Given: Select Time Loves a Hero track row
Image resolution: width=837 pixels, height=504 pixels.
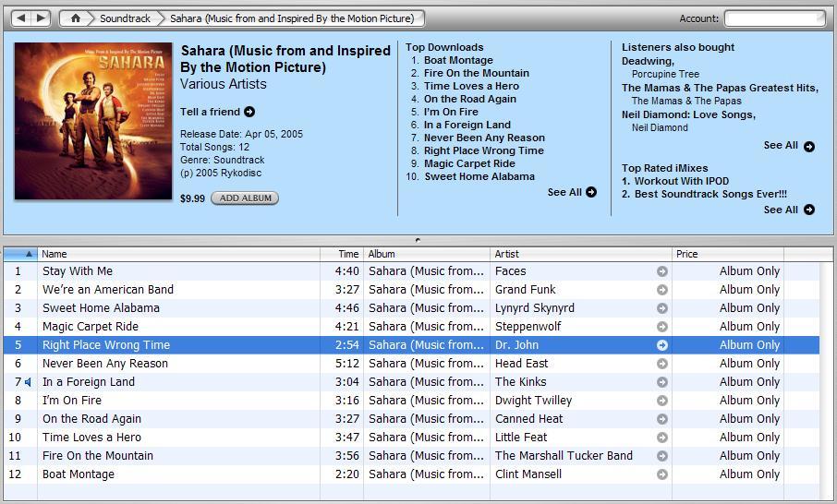Looking at the screenshot, I should point(411,438).
